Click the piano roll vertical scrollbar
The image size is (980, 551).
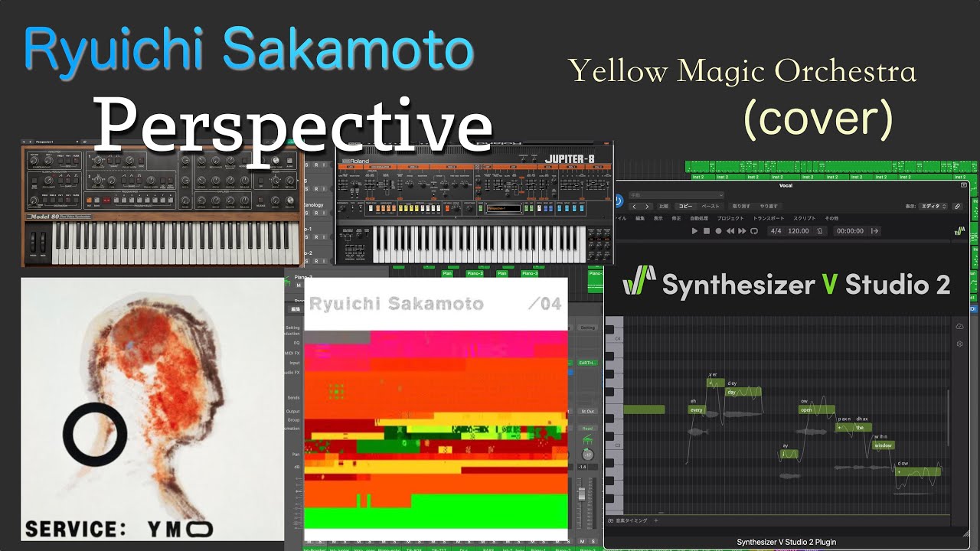tap(948, 418)
